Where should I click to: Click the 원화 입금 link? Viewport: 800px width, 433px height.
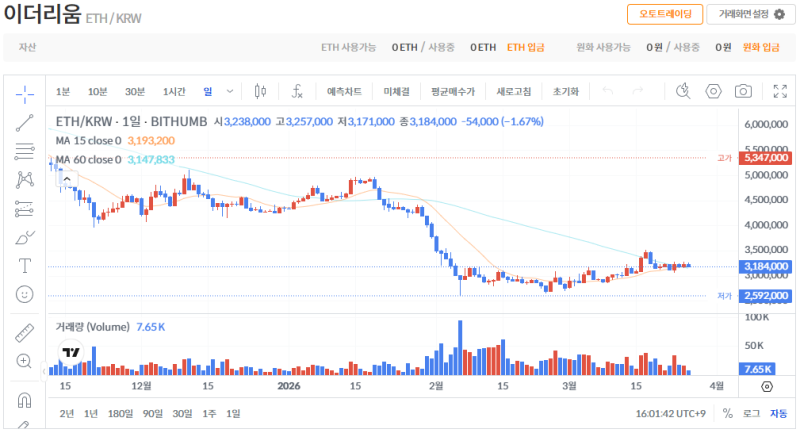pyautogui.click(x=761, y=47)
